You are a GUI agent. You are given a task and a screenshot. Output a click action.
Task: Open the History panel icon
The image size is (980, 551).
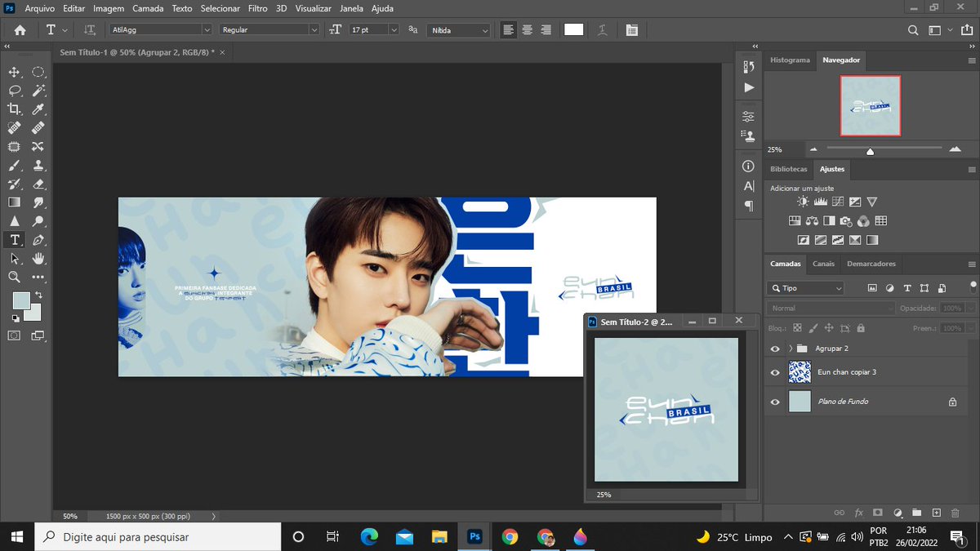click(749, 69)
